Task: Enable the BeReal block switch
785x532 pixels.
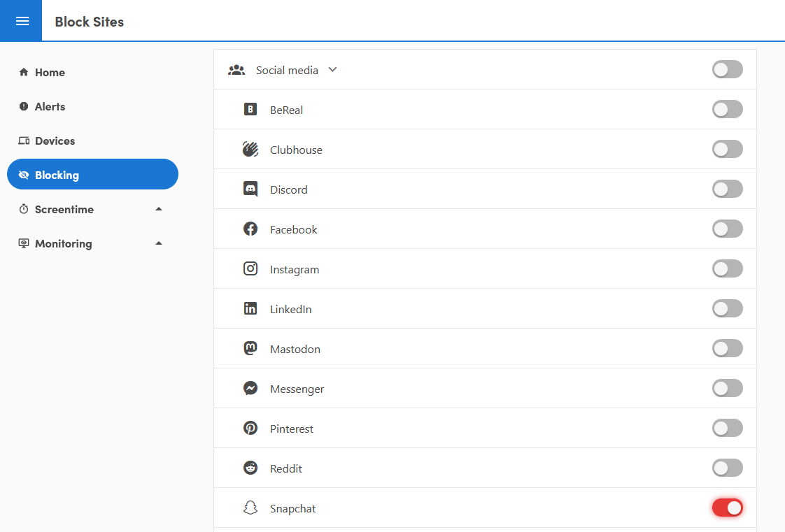Action: pos(728,109)
